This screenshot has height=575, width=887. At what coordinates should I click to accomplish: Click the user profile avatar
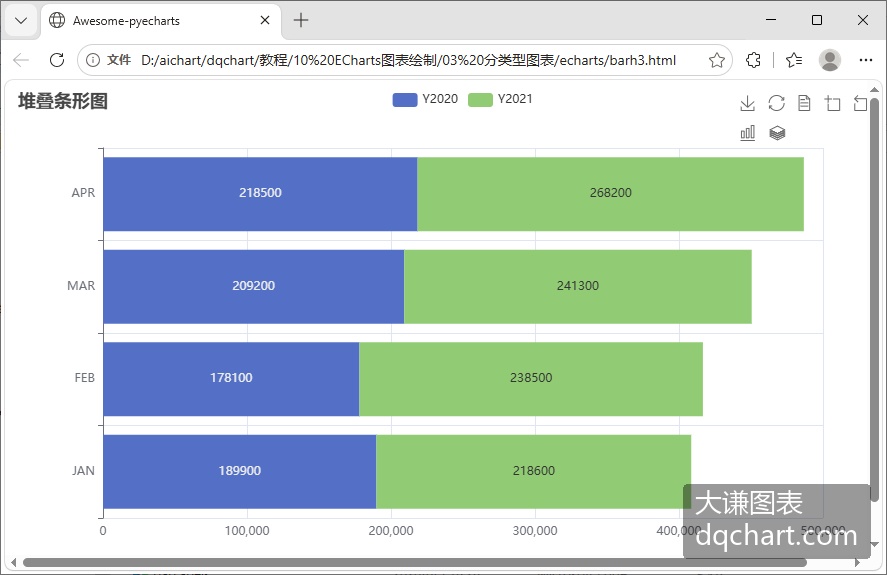[830, 60]
